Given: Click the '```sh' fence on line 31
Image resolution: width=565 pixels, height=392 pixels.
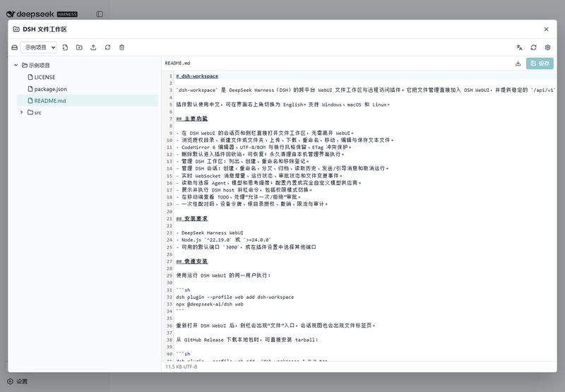Looking at the screenshot, I should [183, 290].
